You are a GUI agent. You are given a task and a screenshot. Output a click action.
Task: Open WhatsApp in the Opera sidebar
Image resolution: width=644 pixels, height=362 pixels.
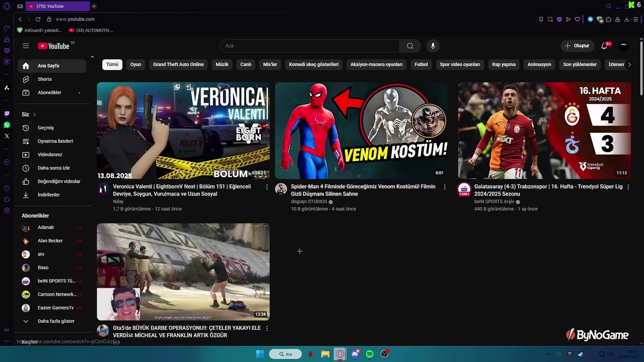[x=7, y=125]
